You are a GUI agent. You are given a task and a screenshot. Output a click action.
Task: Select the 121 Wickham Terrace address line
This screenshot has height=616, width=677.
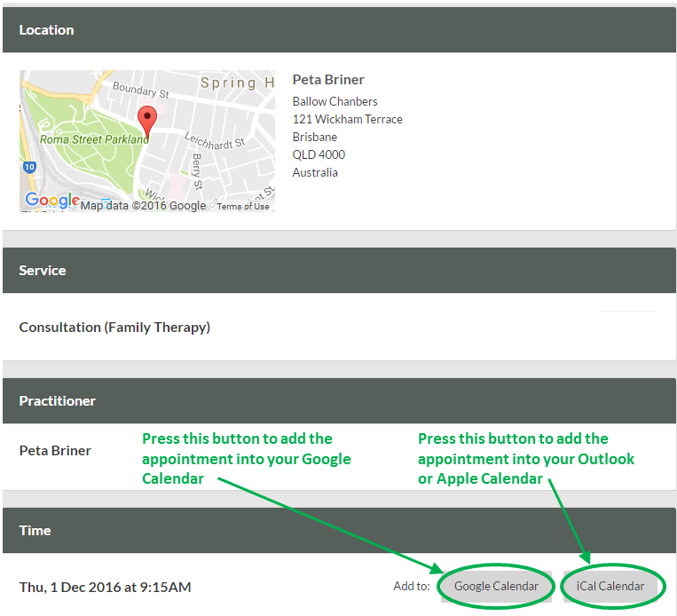click(347, 119)
